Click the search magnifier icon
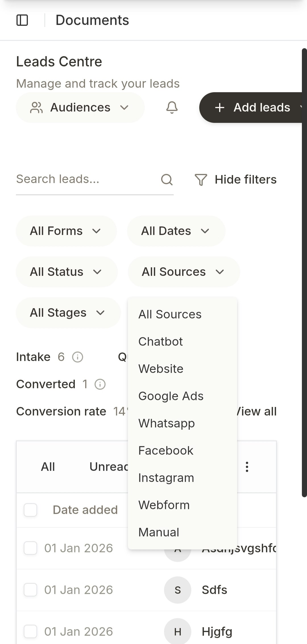Screen dimensions: 307x644 click(x=167, y=179)
